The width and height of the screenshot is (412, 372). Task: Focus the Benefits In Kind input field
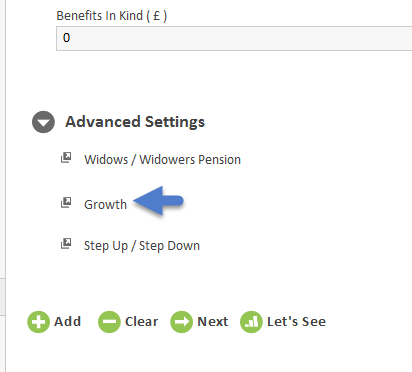pos(234,39)
